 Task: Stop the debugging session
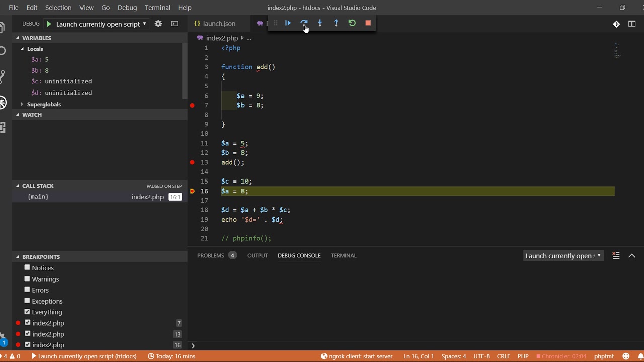point(368,23)
